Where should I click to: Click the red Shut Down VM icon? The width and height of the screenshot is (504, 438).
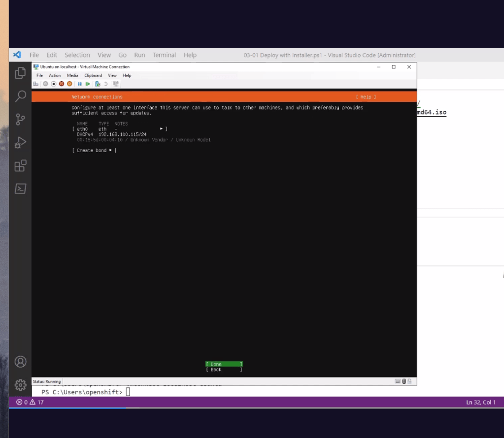pyautogui.click(x=62, y=84)
